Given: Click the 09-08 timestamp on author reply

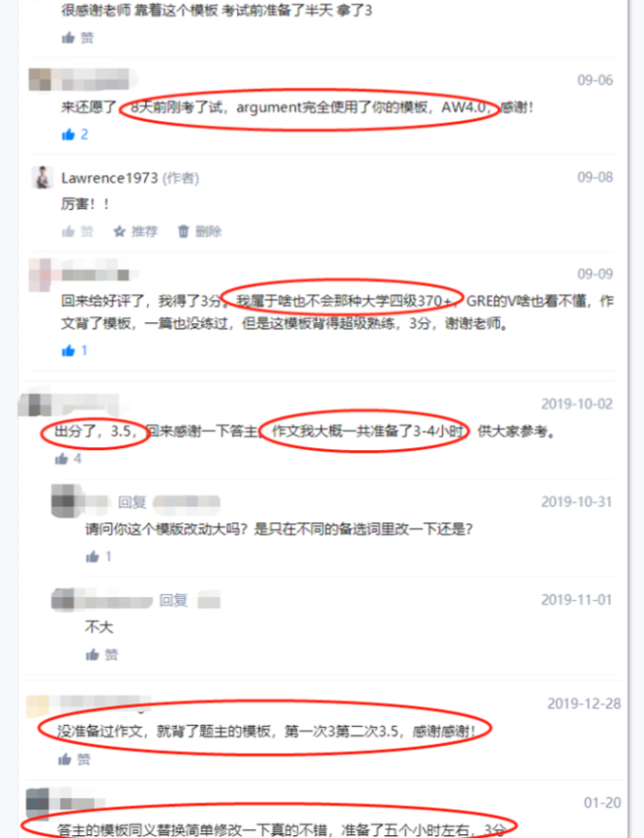Looking at the screenshot, I should tap(595, 177).
